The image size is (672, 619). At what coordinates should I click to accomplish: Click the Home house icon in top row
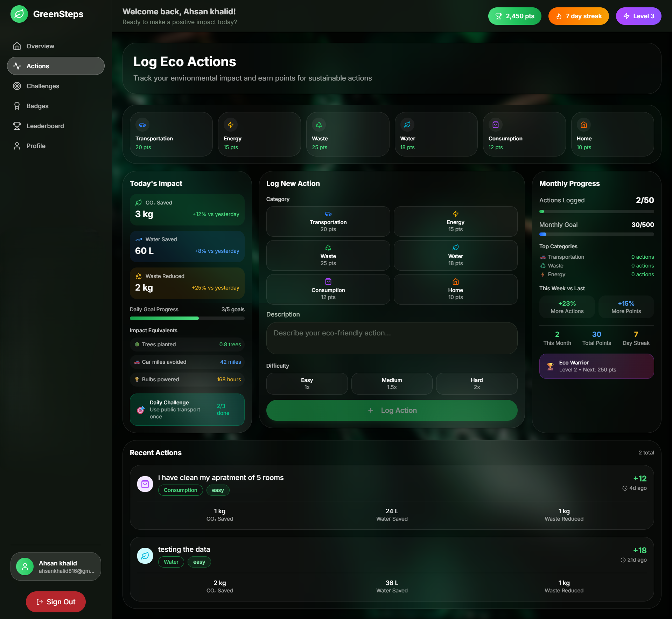point(583,125)
